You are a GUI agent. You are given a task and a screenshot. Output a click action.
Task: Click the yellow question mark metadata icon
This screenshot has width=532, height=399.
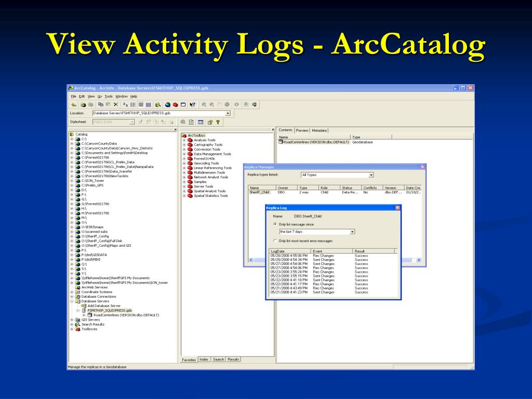click(x=218, y=122)
